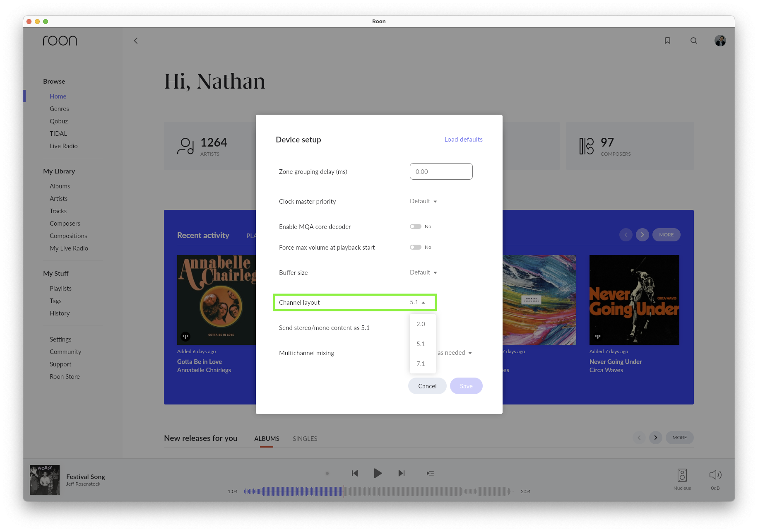Select 7.1 channel layout option

click(422, 363)
